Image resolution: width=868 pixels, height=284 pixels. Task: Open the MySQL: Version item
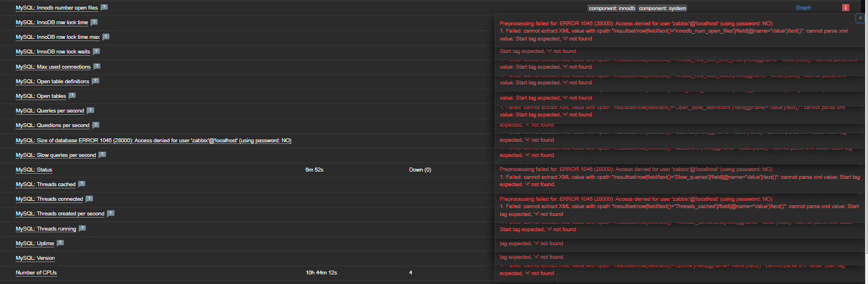(x=35, y=258)
